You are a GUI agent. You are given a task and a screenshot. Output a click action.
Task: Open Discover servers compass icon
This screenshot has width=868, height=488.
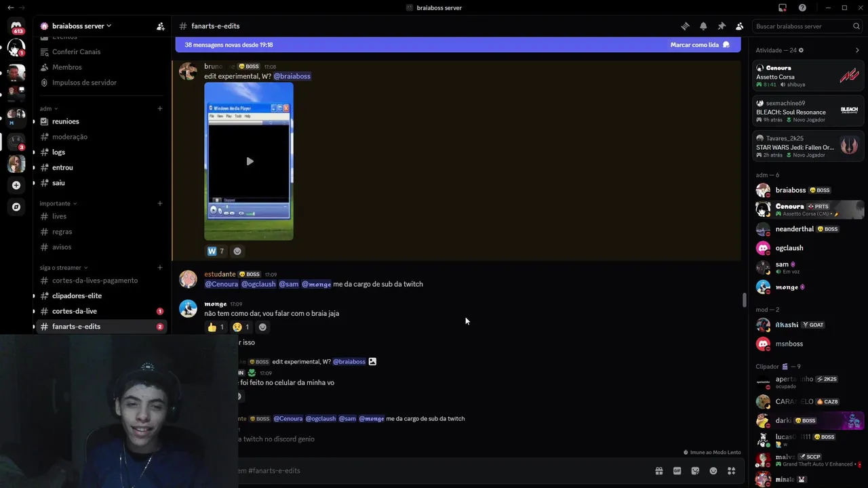[16, 207]
